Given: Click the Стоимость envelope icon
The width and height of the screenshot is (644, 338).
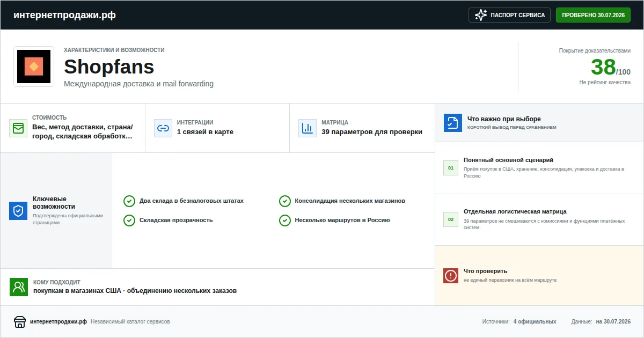Looking at the screenshot, I should click(x=18, y=128).
